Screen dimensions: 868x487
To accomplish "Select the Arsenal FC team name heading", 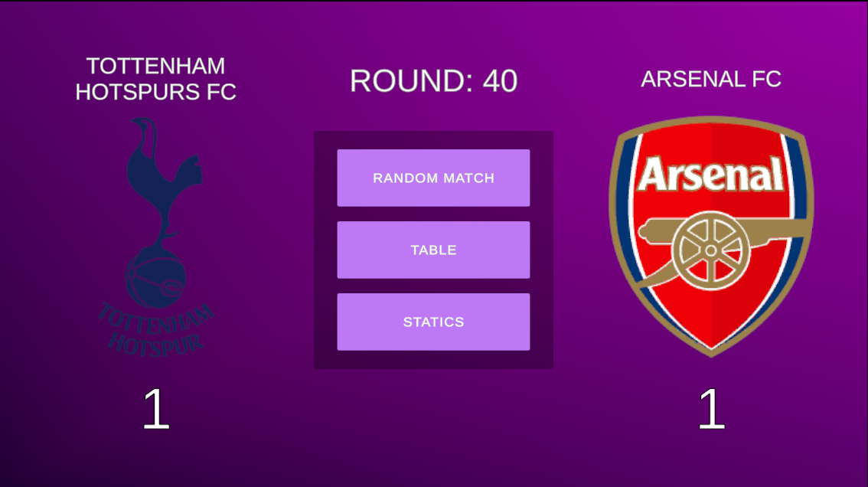I will (710, 79).
